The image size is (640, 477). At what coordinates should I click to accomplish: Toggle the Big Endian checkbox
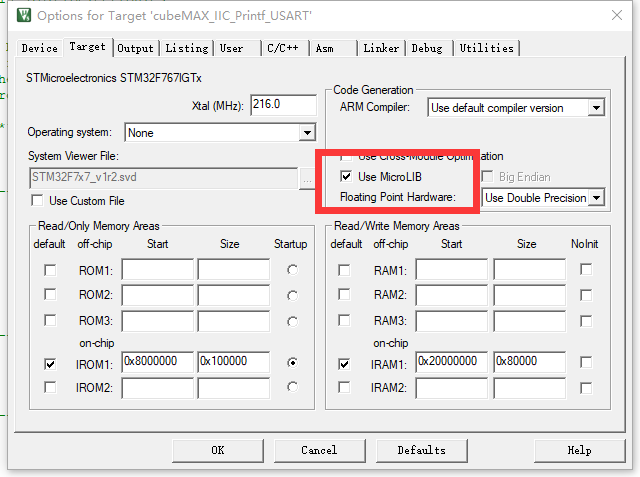(x=487, y=177)
